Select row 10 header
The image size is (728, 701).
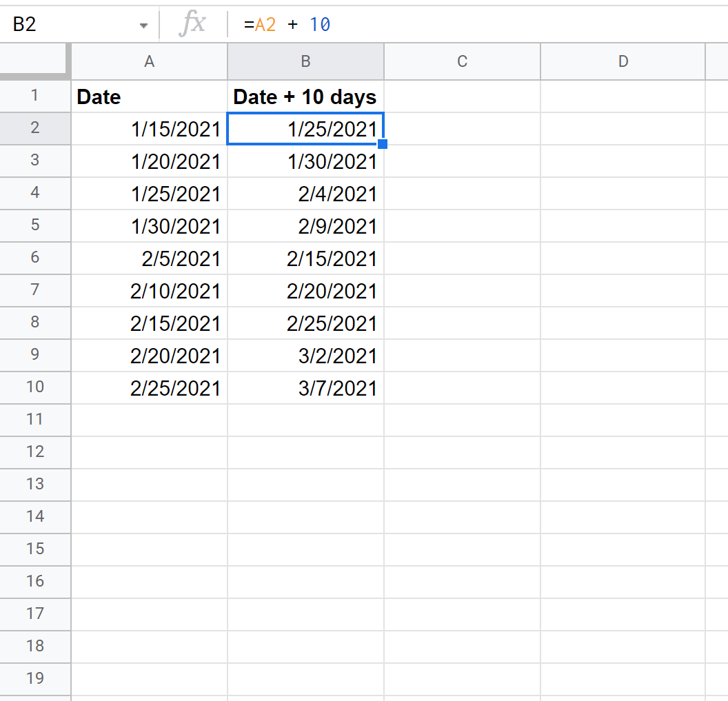(x=34, y=387)
